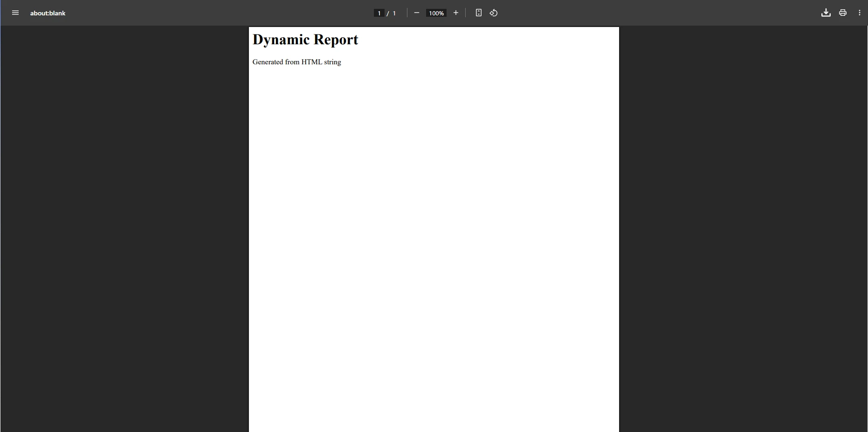Open the three-dot more actions menu
The image size is (868, 432).
point(860,13)
